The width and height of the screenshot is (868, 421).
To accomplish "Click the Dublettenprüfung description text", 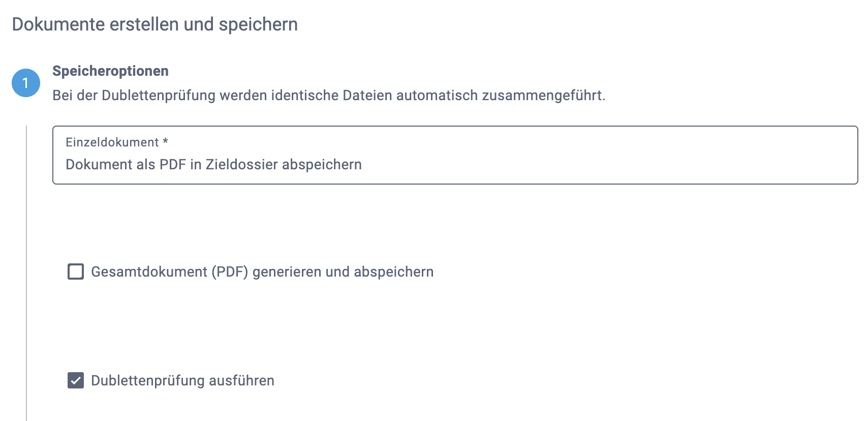I will (x=328, y=96).
